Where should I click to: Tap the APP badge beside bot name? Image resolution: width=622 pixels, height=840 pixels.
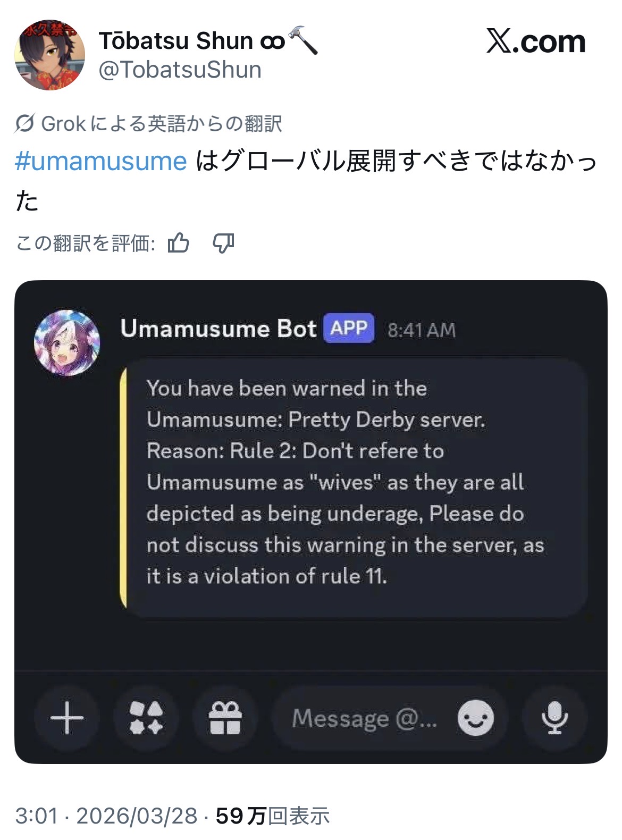pos(349,328)
